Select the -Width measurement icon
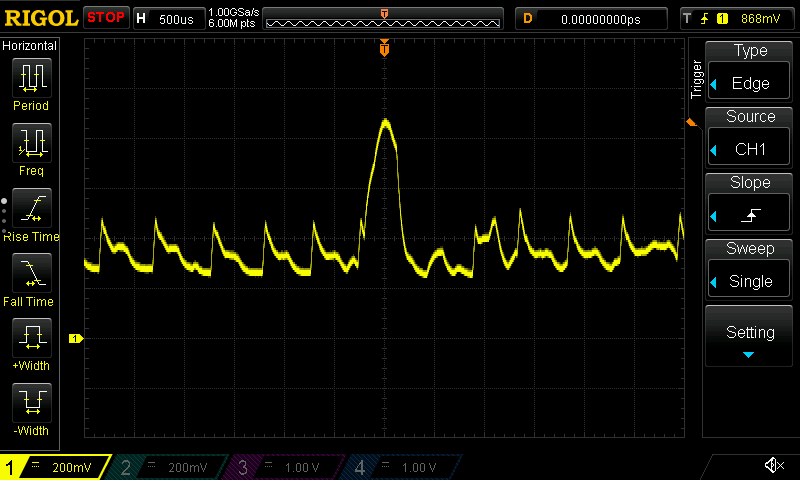 31,408
